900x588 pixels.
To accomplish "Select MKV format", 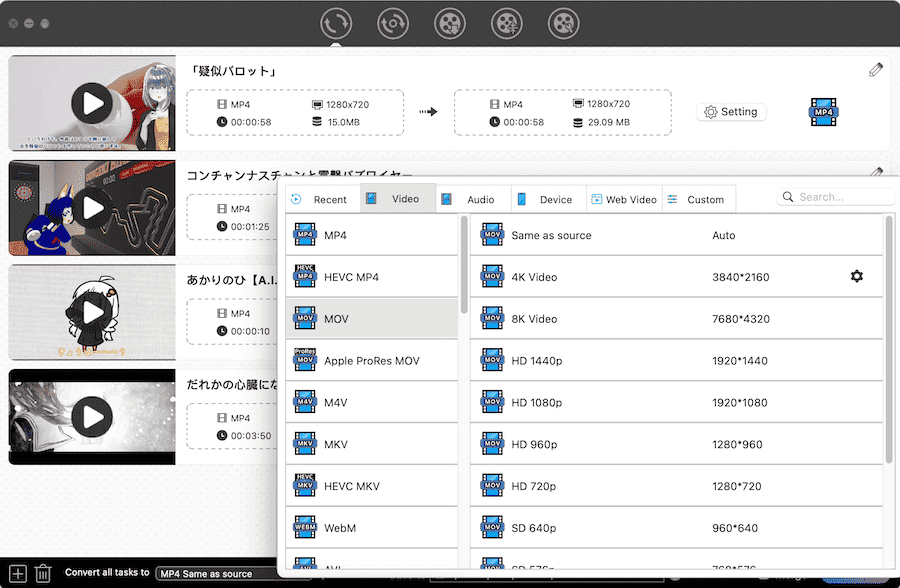I will [x=371, y=444].
